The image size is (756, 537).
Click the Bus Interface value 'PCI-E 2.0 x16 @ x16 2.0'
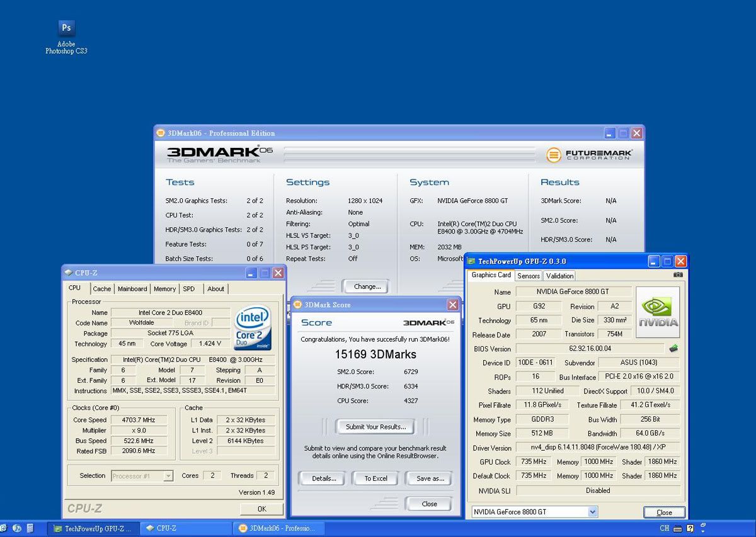pos(638,376)
